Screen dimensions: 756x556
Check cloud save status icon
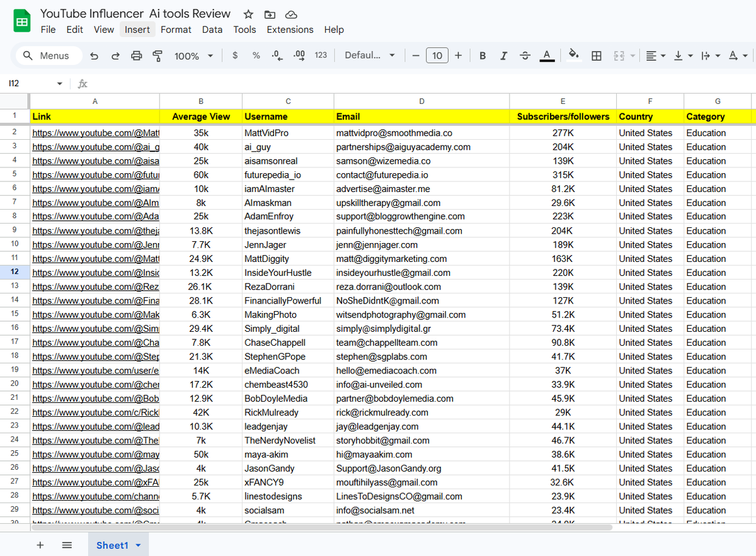290,14
